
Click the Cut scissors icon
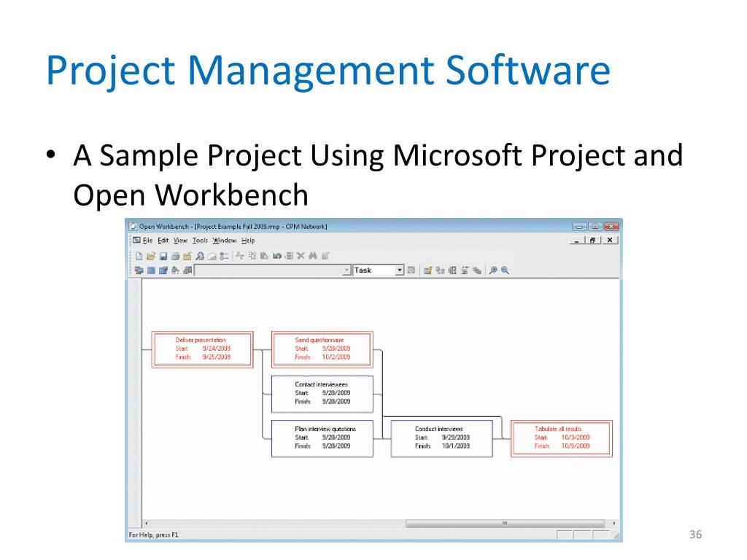(x=240, y=256)
